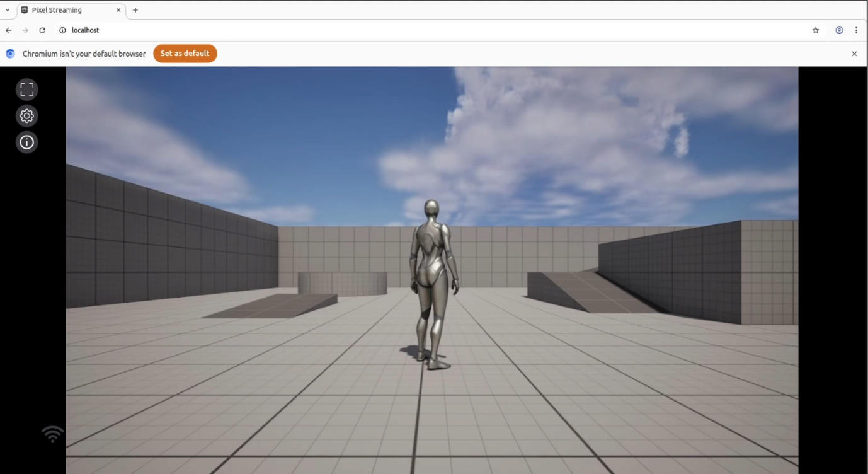
Task: Expand the tab search dropdown
Action: 8,10
